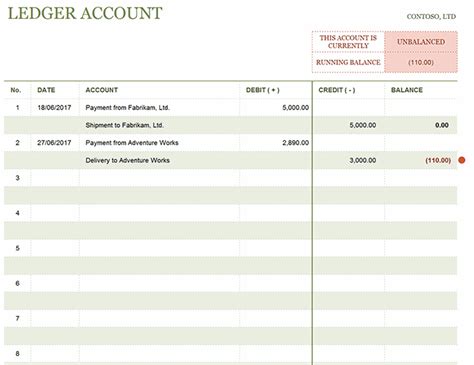Click the empty date cell for entry 3
Screen dimensions: 474x365
coord(55,178)
